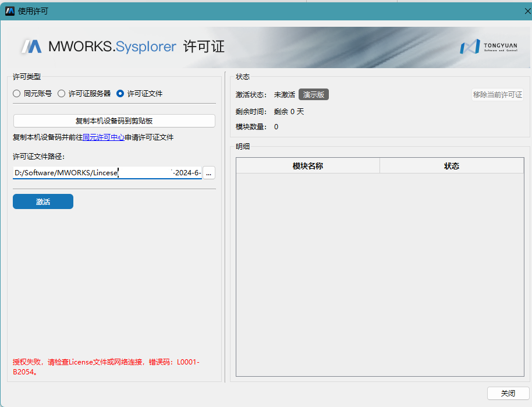Choose the 许可证文件 radio button
The width and height of the screenshot is (532, 407).
[140, 94]
